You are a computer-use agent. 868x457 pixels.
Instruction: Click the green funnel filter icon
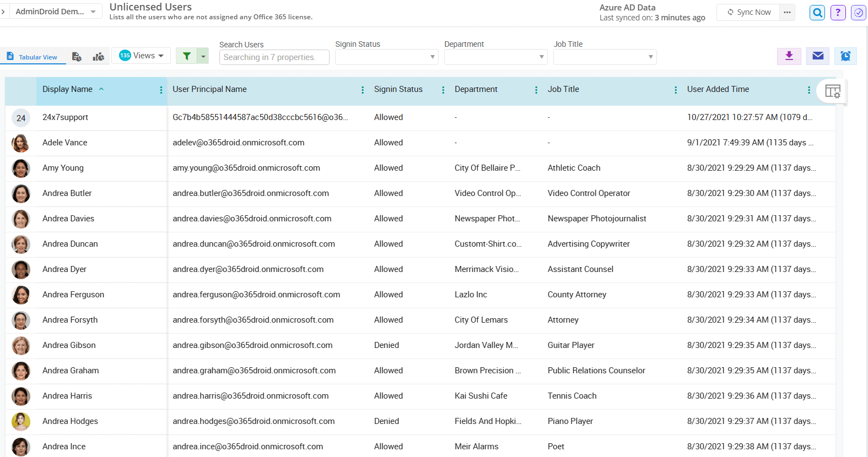187,56
